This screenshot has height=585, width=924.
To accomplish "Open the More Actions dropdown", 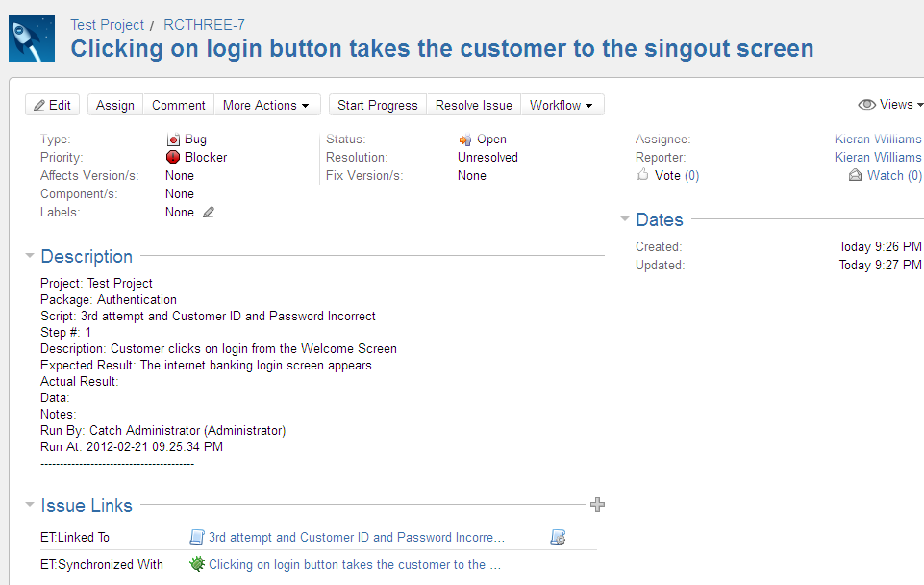I will [x=266, y=105].
